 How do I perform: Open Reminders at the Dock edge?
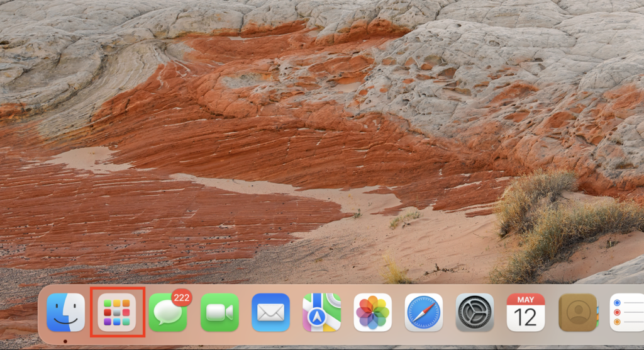click(x=627, y=312)
